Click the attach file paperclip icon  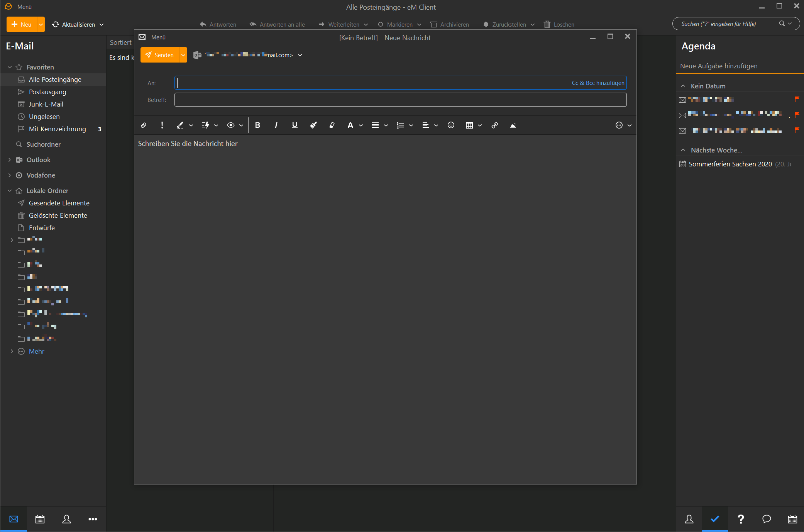point(143,125)
